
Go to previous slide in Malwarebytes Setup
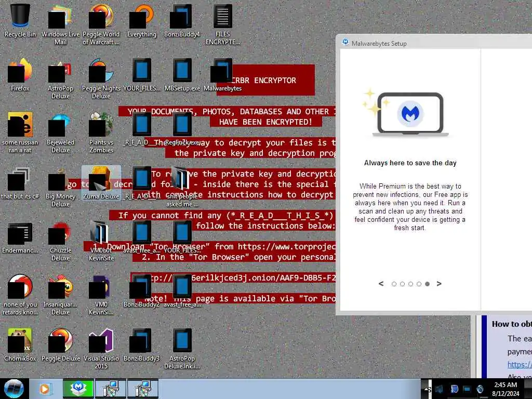(x=381, y=284)
